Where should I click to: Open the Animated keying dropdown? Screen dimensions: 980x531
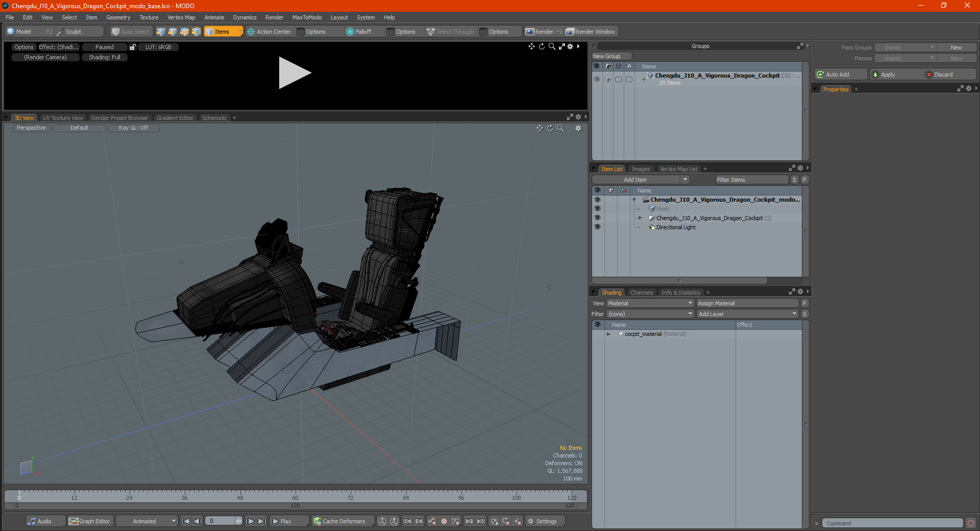point(146,521)
